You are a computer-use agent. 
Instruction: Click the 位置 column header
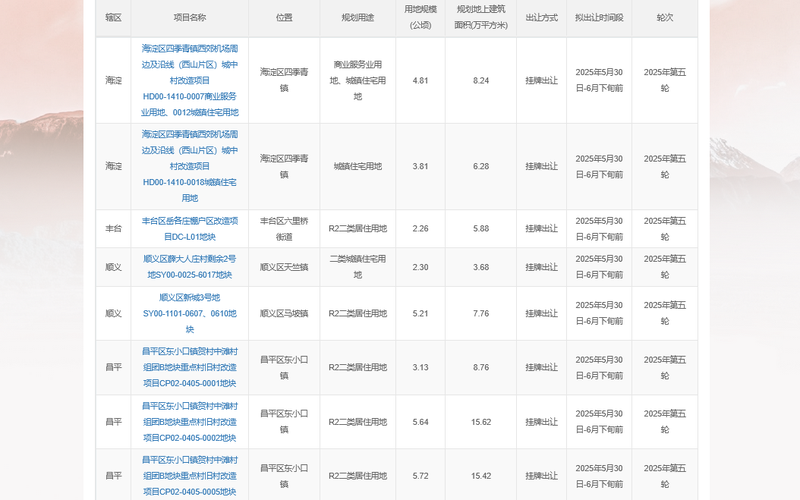point(284,17)
